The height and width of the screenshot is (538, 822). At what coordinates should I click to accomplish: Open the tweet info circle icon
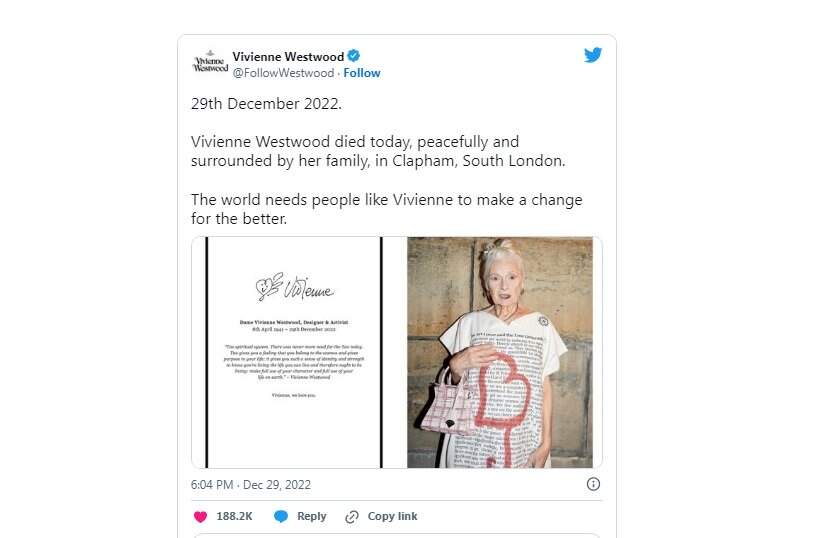pos(593,484)
